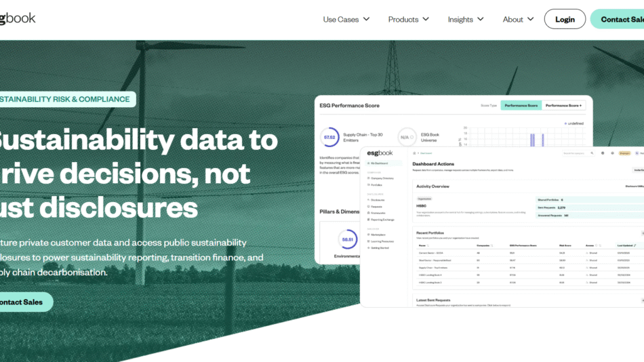This screenshot has width=644, height=362.
Task: Click Contact Sales in the top navigation
Action: coord(618,20)
